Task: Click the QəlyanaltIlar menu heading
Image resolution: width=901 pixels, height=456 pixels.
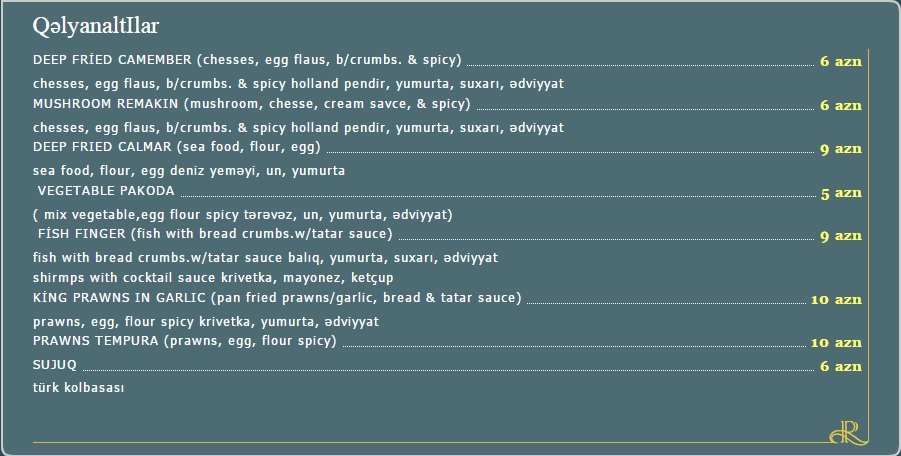Action: pyautogui.click(x=95, y=26)
